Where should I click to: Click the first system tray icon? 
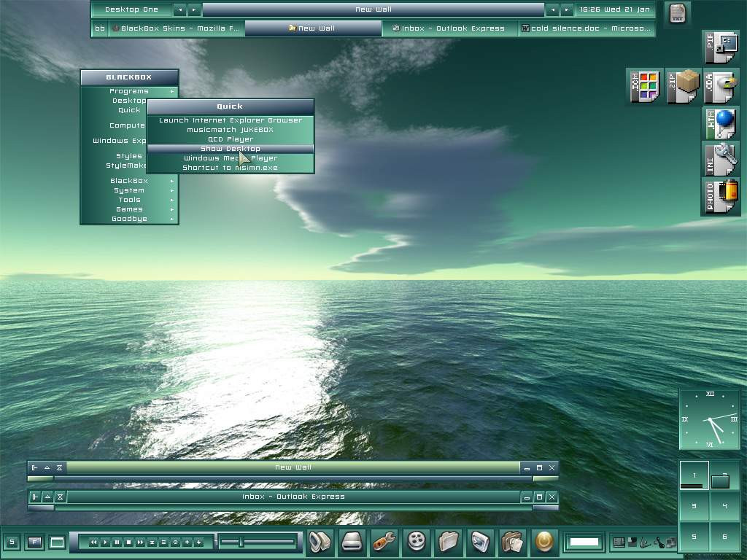(x=619, y=542)
